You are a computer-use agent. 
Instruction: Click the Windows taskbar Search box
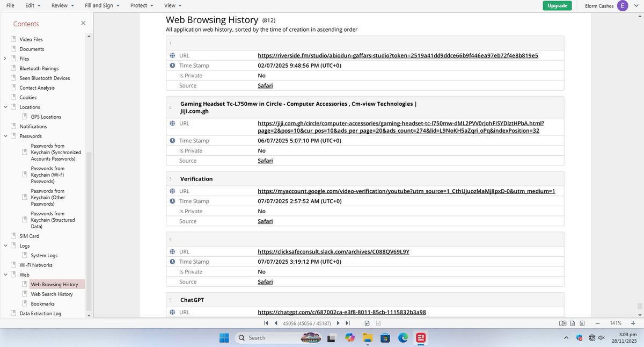coord(277,338)
